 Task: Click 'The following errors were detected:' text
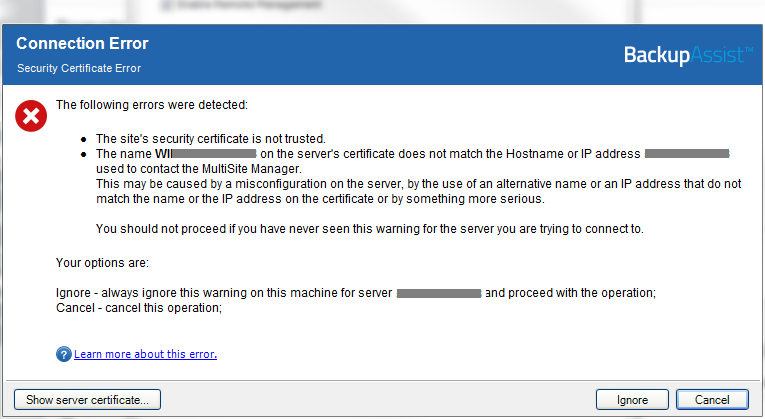pyautogui.click(x=152, y=105)
